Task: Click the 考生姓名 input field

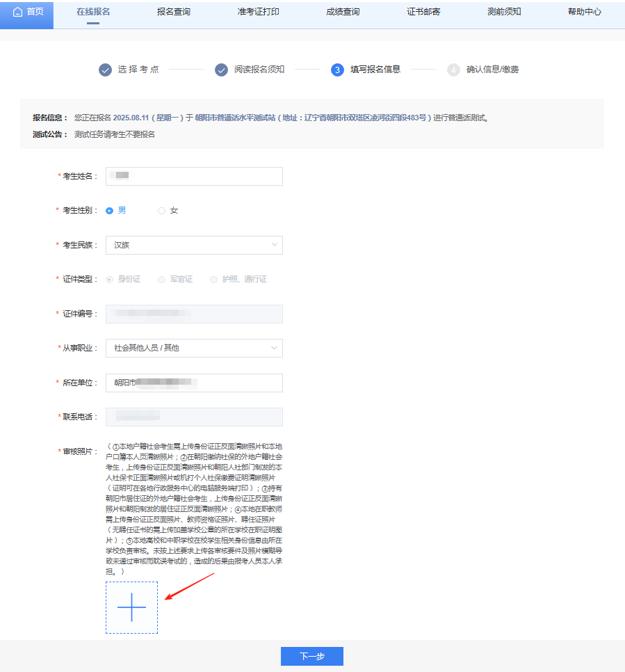Action: click(x=194, y=176)
